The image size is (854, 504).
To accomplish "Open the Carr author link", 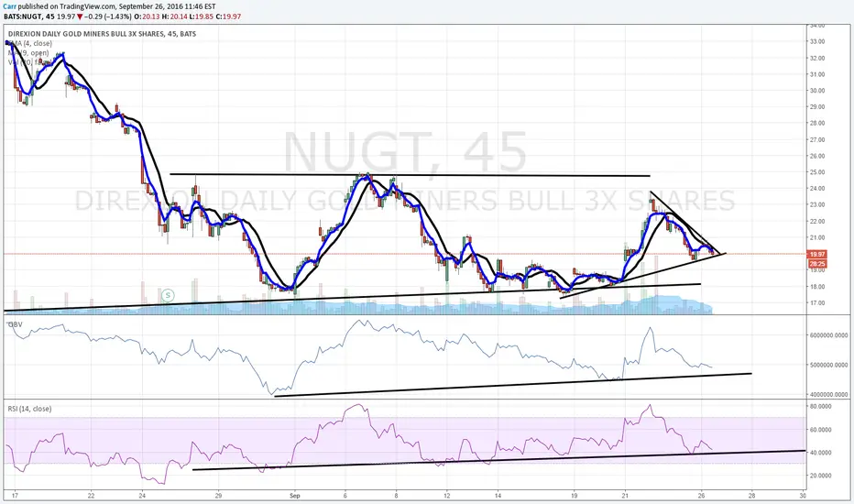I will pyautogui.click(x=9, y=6).
